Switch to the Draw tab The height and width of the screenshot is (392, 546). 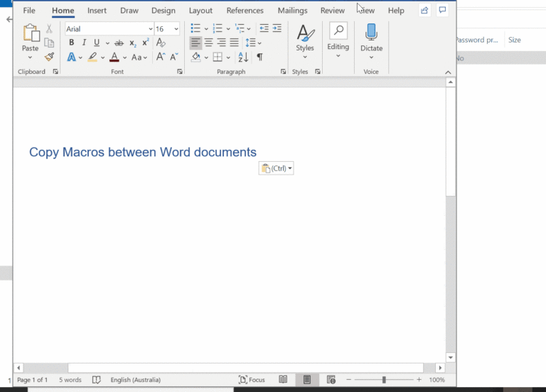pyautogui.click(x=129, y=11)
